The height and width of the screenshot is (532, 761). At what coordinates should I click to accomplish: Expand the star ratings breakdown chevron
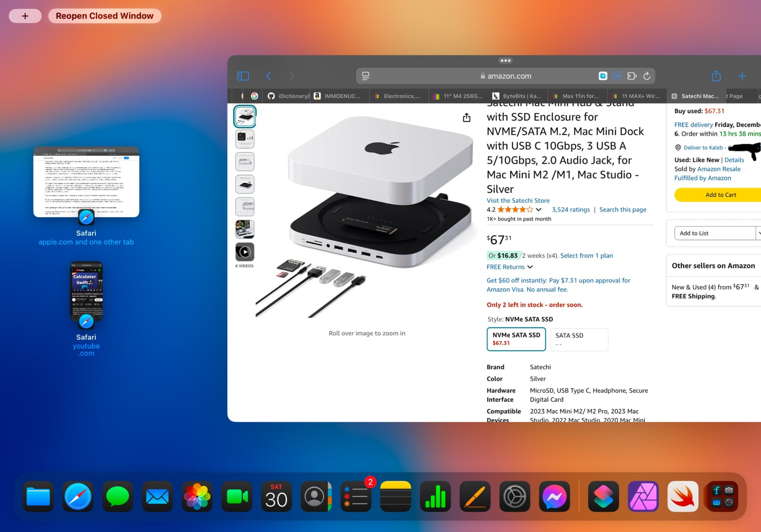click(x=538, y=210)
